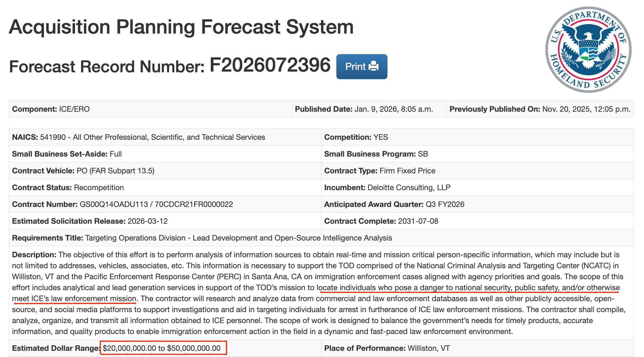Click the Acquisition Planning Forecast System heading

[181, 27]
